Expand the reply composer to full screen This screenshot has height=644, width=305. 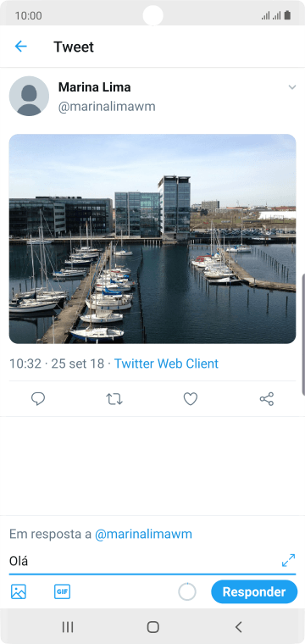pos(289,560)
